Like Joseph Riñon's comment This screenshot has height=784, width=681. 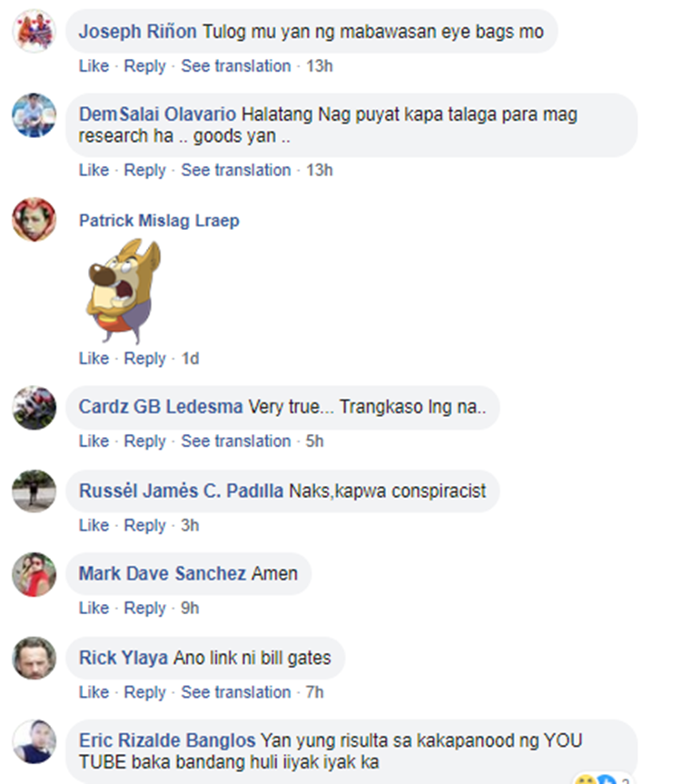tap(94, 66)
